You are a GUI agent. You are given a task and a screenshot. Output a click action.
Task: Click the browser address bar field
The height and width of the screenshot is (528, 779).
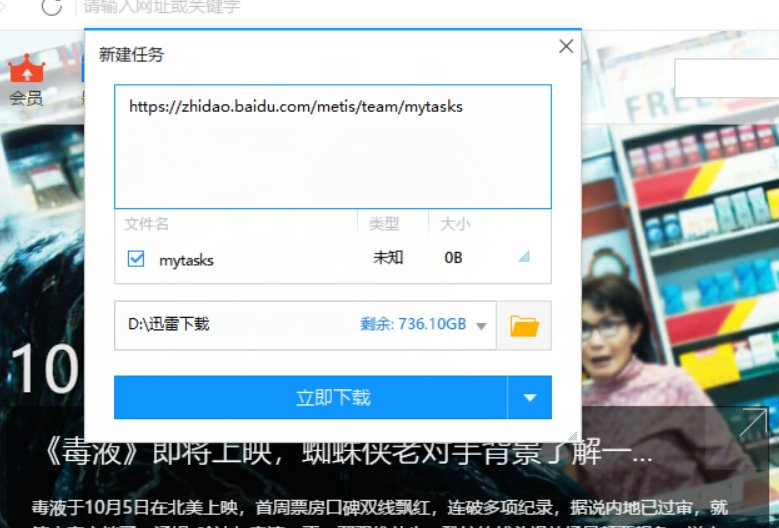[x=427, y=7]
